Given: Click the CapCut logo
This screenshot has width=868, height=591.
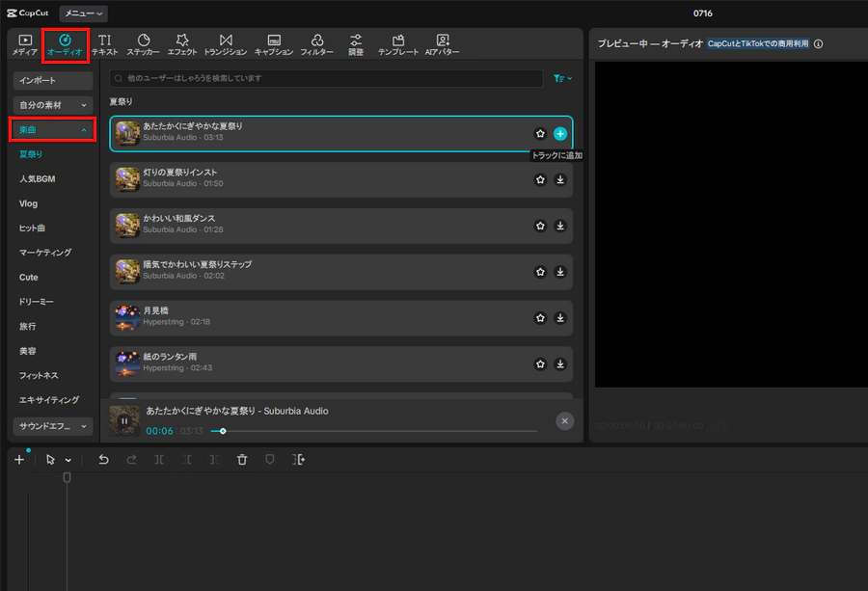Looking at the screenshot, I should (x=28, y=13).
